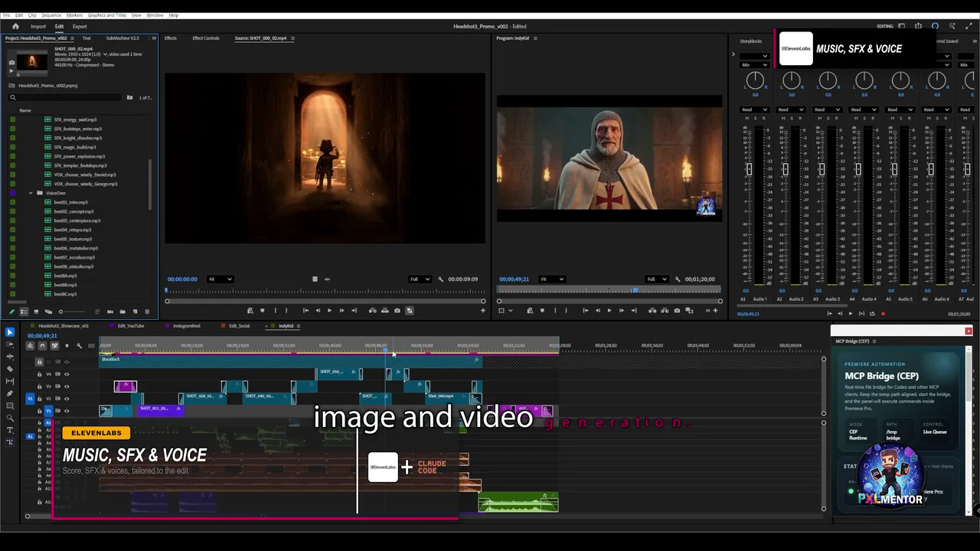Click Lift button in Program monitor
This screenshot has width=980, height=551.
(x=652, y=310)
